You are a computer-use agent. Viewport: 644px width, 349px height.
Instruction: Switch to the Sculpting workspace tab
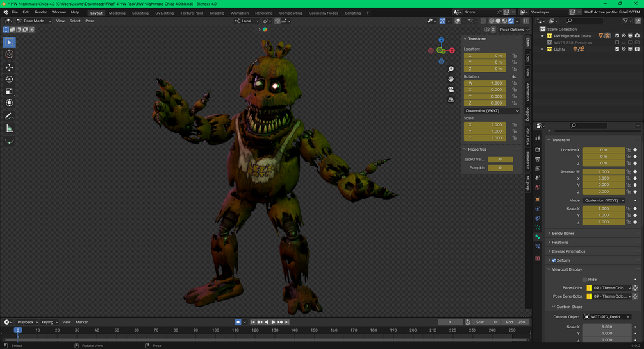[x=140, y=13]
